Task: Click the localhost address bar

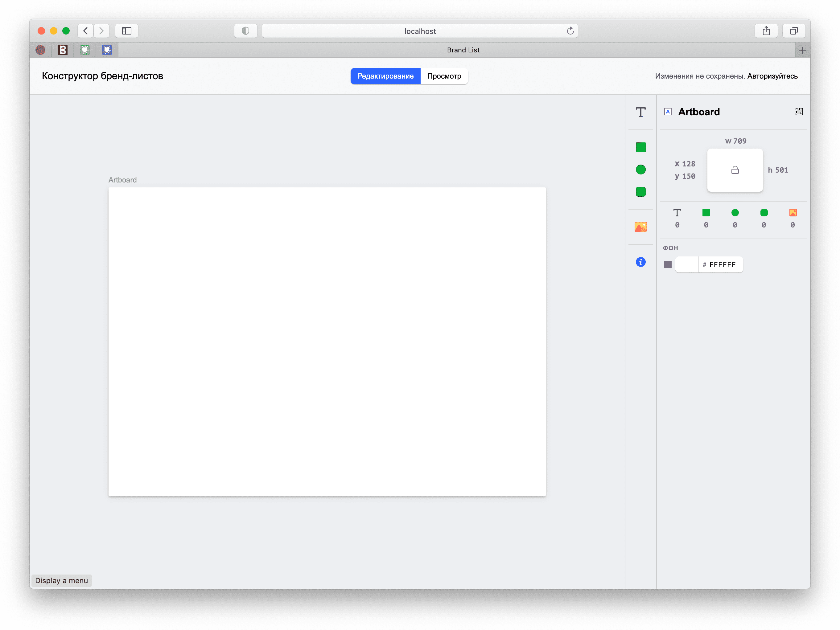Action: pos(420,31)
